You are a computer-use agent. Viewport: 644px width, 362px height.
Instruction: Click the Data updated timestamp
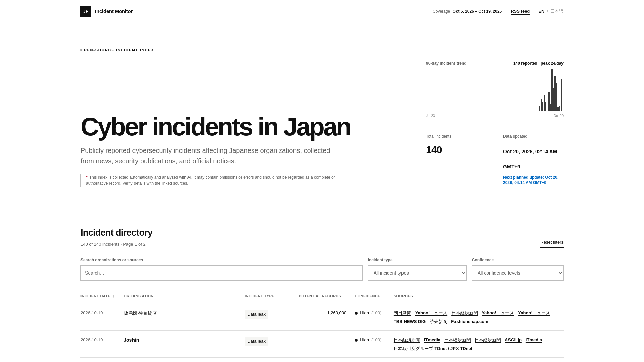(530, 159)
